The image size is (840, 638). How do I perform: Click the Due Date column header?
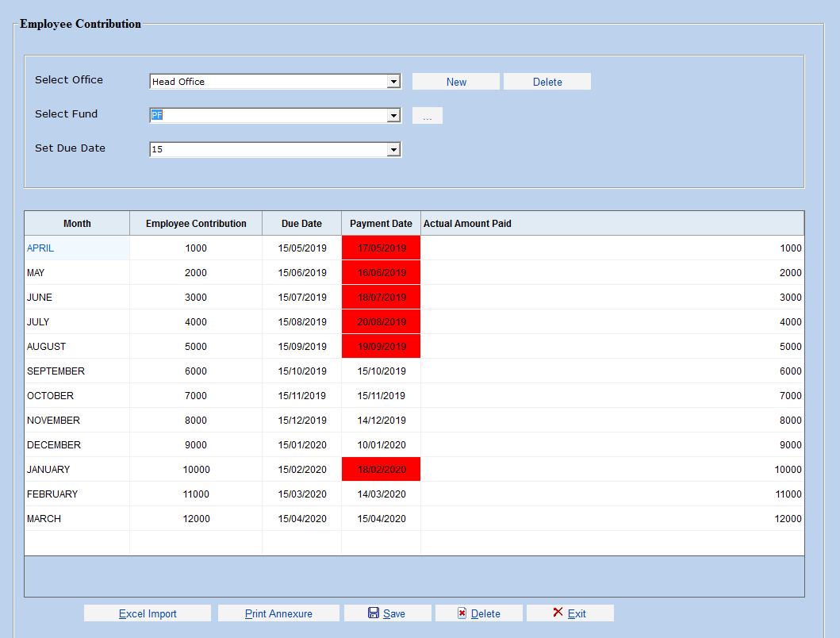tap(301, 224)
